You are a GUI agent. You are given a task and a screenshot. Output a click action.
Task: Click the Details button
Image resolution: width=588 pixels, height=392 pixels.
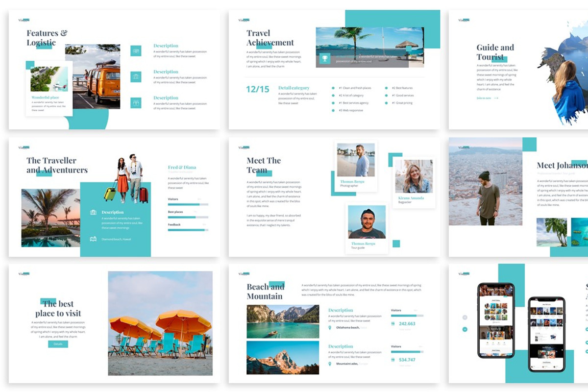point(58,344)
